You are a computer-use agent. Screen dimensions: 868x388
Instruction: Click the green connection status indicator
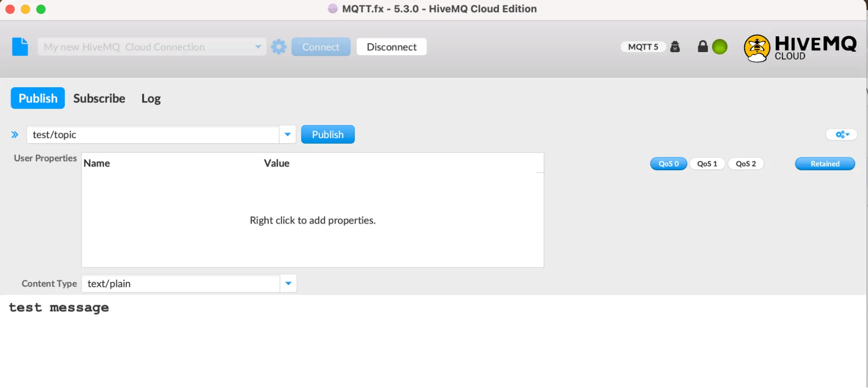click(719, 46)
